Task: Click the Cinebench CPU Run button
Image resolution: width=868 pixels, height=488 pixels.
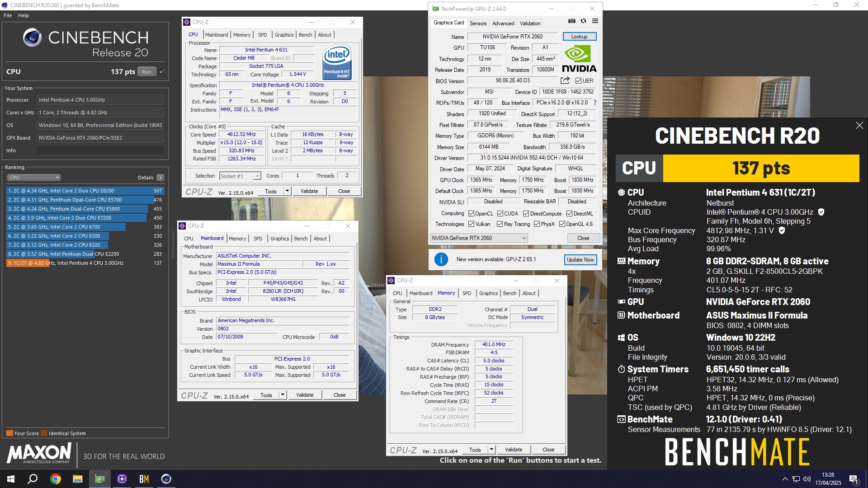Action: [x=147, y=71]
